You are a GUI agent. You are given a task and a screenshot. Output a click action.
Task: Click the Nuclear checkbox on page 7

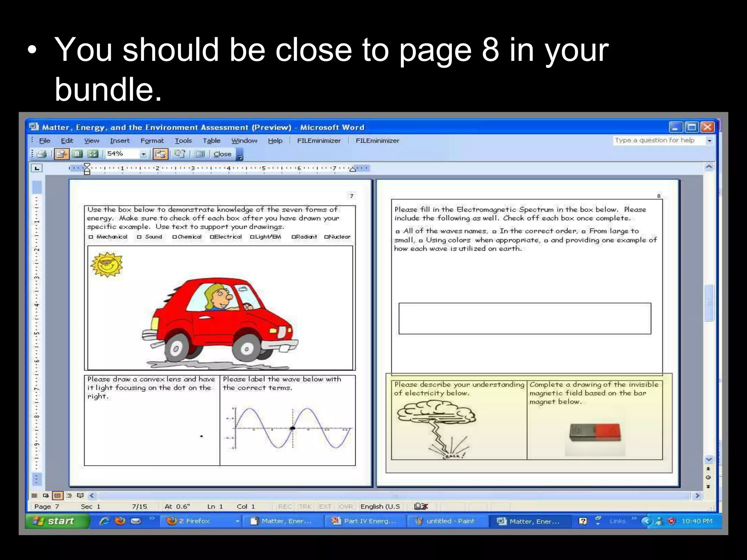pos(326,237)
